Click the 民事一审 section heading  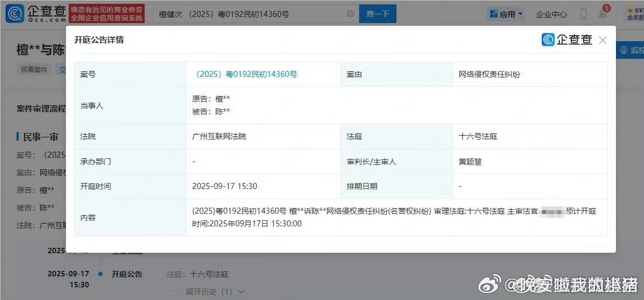tap(41, 137)
